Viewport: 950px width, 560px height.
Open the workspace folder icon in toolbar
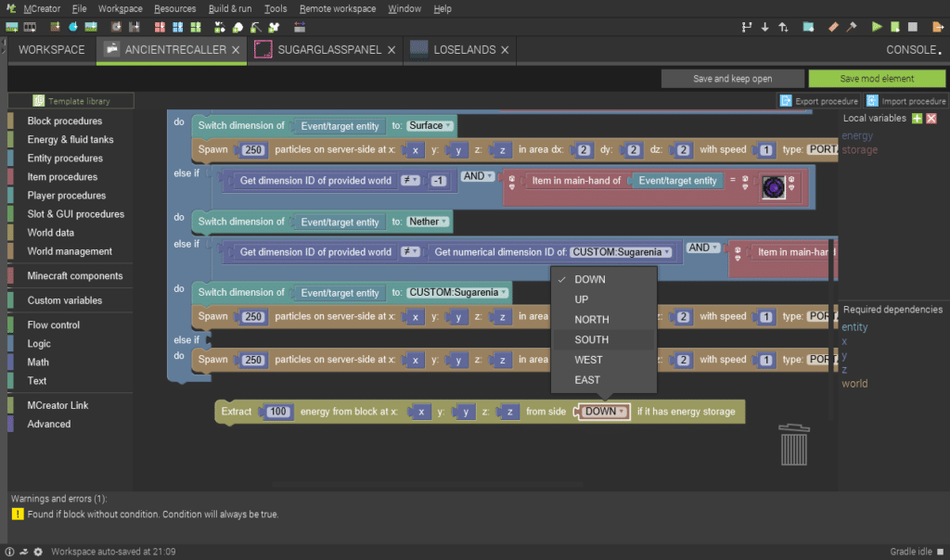pyautogui.click(x=808, y=27)
